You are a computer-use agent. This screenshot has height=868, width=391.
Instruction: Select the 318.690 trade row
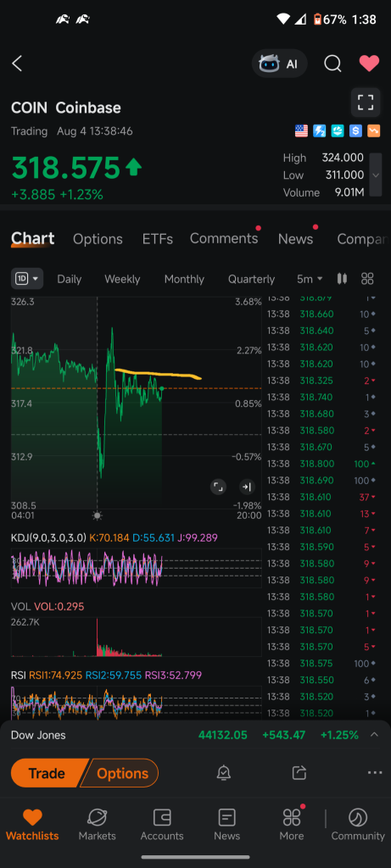(x=322, y=480)
